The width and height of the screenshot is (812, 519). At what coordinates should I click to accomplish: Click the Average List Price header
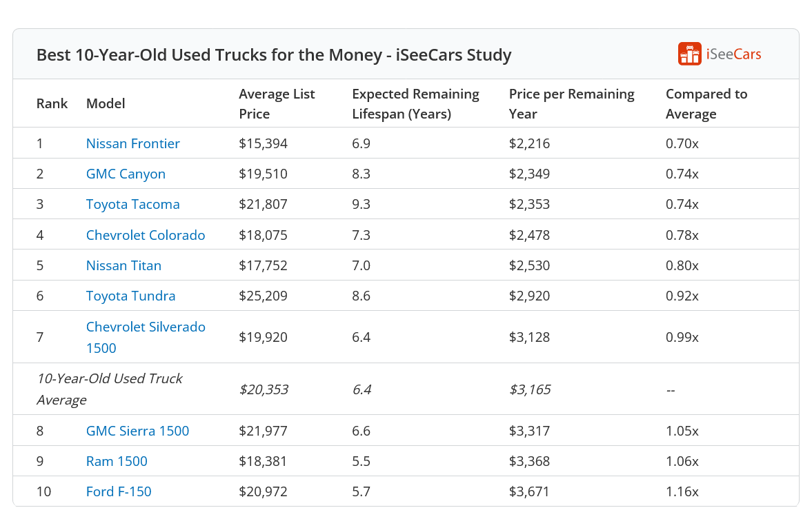(x=277, y=103)
